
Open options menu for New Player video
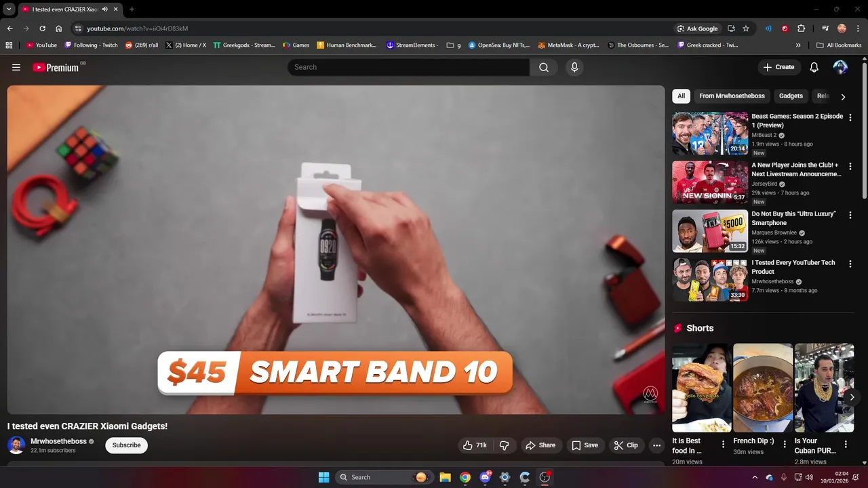click(x=850, y=166)
